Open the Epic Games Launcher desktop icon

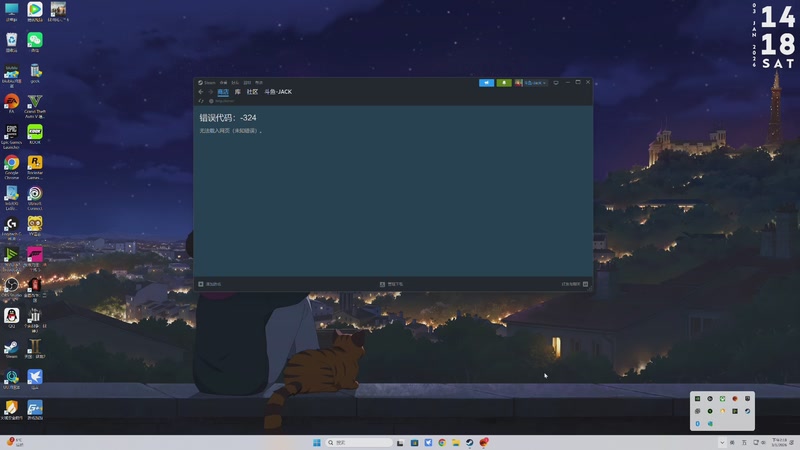click(12, 136)
